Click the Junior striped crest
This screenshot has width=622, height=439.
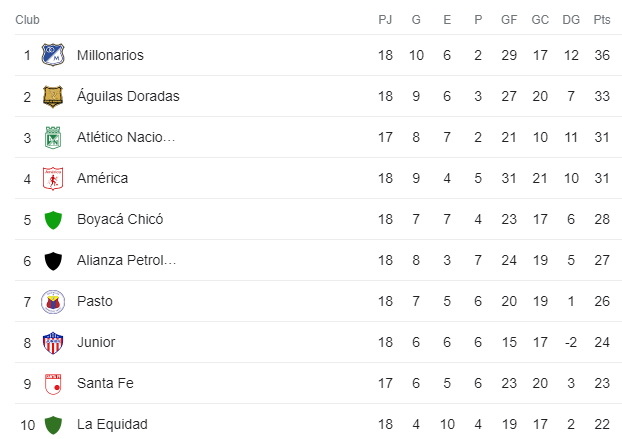pos(53,343)
